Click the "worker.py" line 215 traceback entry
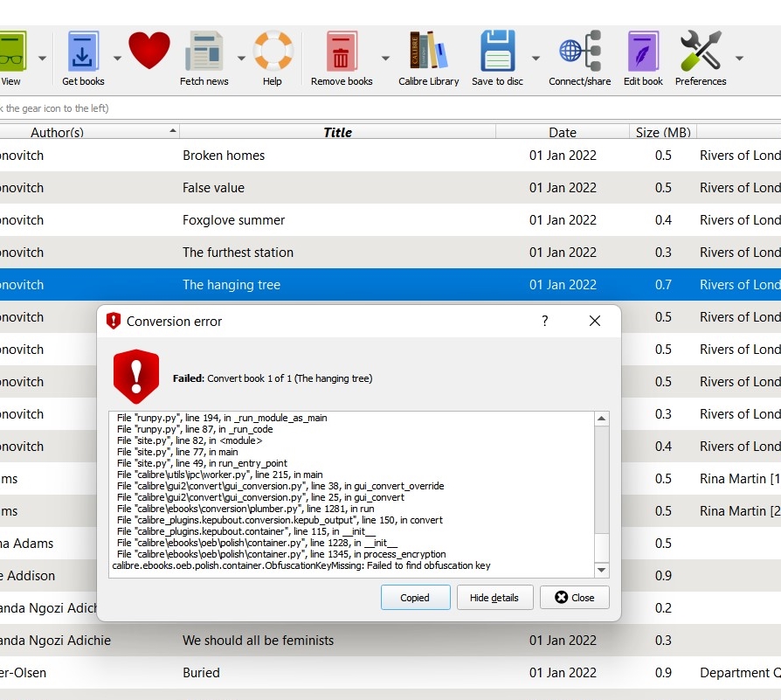 click(219, 475)
